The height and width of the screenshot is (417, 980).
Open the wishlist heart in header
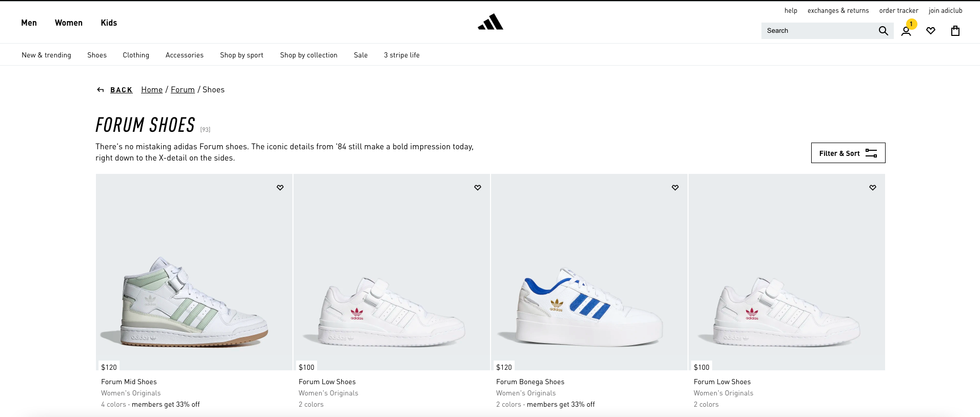pos(931,31)
